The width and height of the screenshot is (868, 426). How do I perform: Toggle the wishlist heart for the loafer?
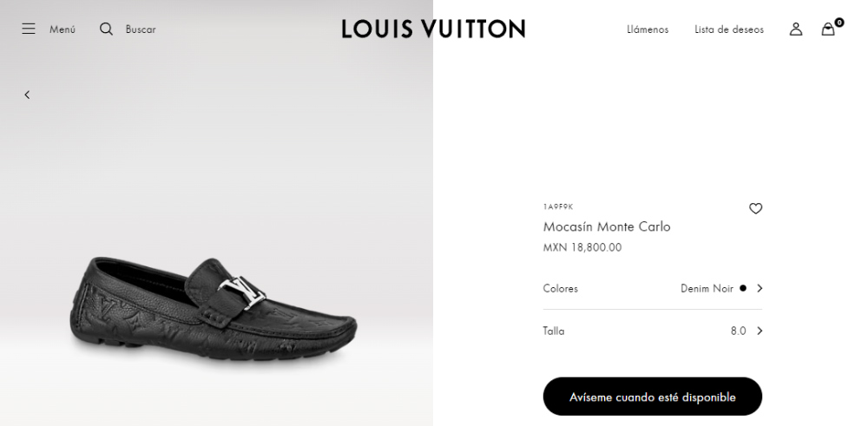point(756,208)
